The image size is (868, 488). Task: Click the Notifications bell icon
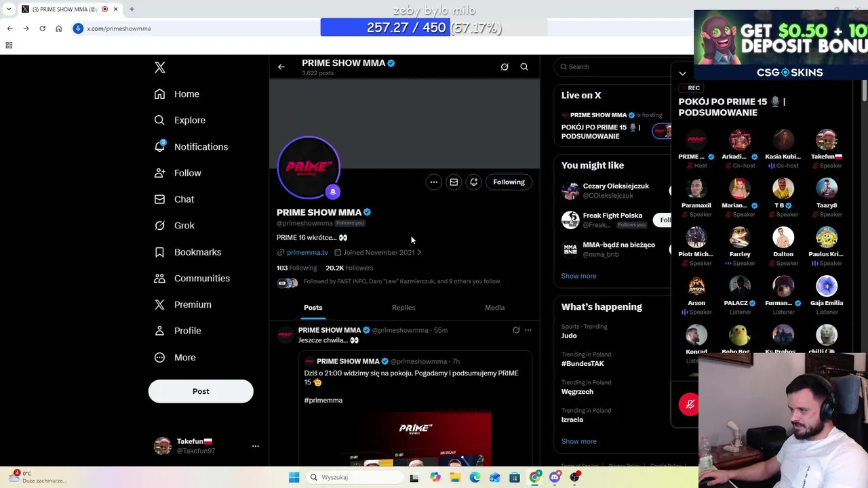pos(159,146)
